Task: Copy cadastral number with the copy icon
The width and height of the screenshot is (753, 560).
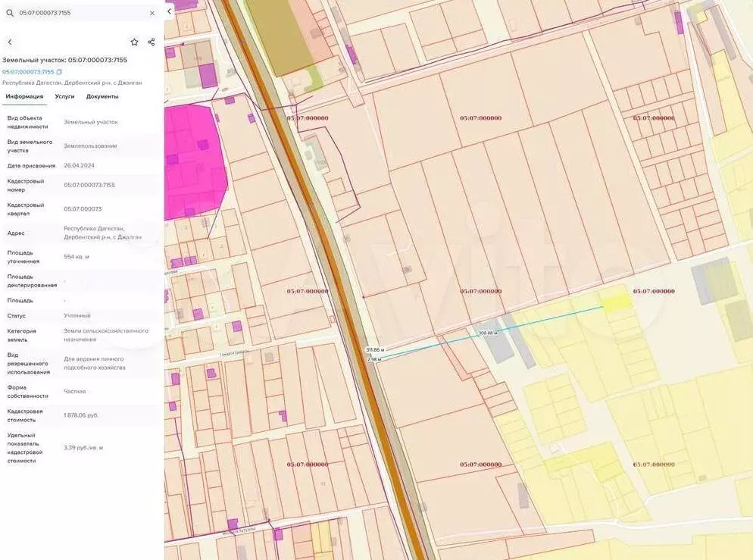Action: point(59,72)
